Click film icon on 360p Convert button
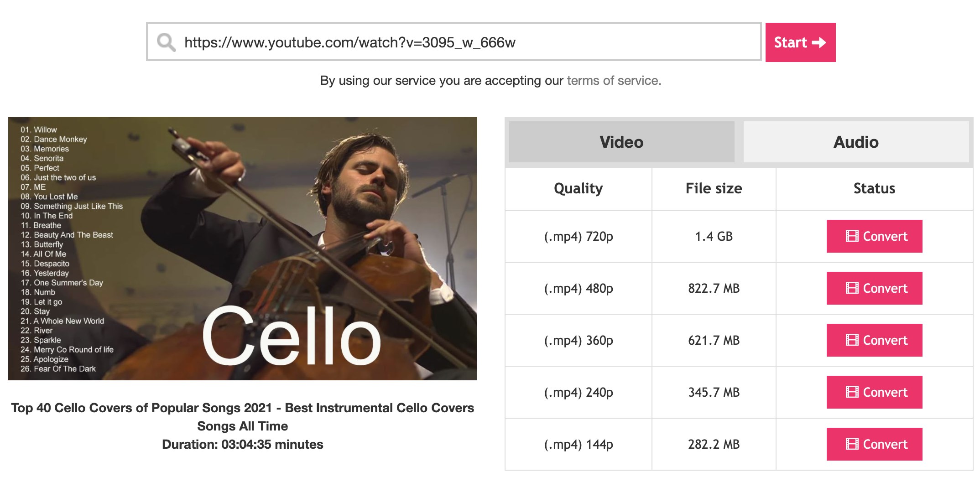980x477 pixels. click(x=852, y=340)
